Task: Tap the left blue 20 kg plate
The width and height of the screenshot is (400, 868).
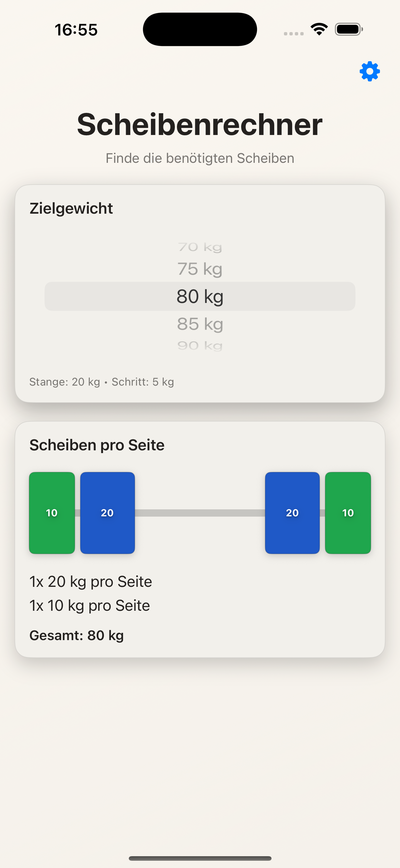Action: pyautogui.click(x=107, y=512)
